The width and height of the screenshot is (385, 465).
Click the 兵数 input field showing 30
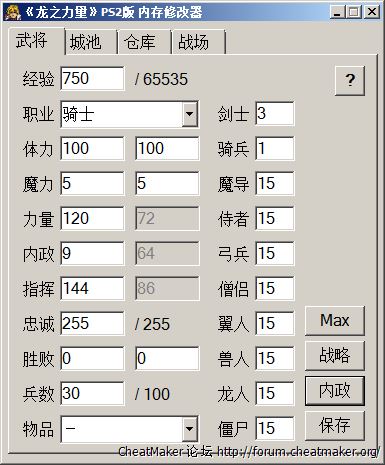[x=92, y=393]
